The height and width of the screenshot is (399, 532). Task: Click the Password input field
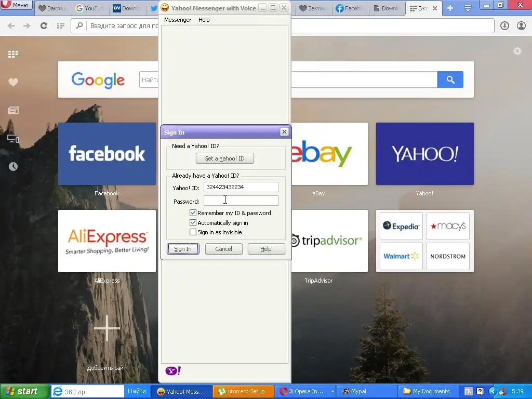(x=241, y=201)
